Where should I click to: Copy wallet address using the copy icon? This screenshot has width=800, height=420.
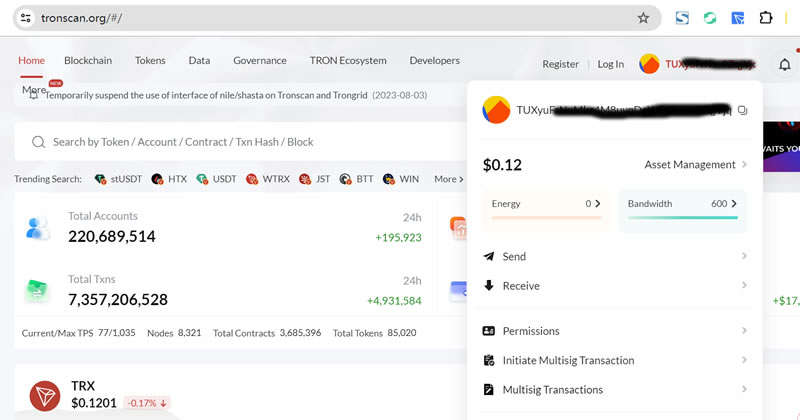[742, 110]
